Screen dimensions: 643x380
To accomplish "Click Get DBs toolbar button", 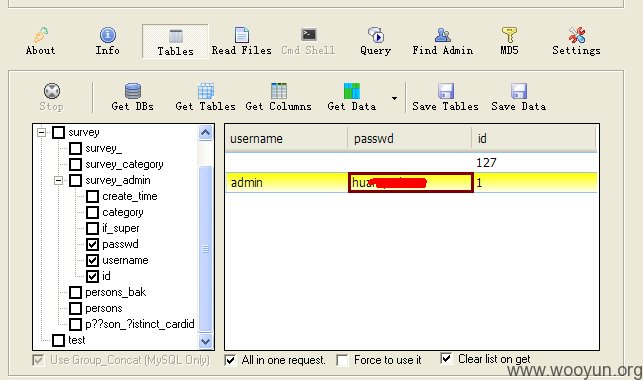I will click(132, 98).
